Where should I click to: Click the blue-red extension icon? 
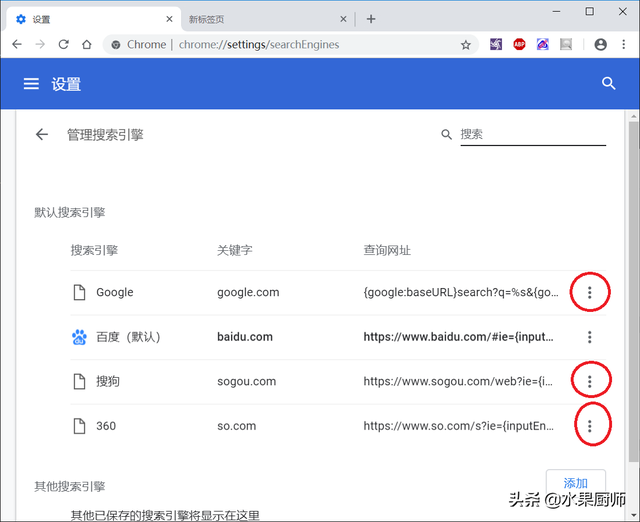point(542,44)
